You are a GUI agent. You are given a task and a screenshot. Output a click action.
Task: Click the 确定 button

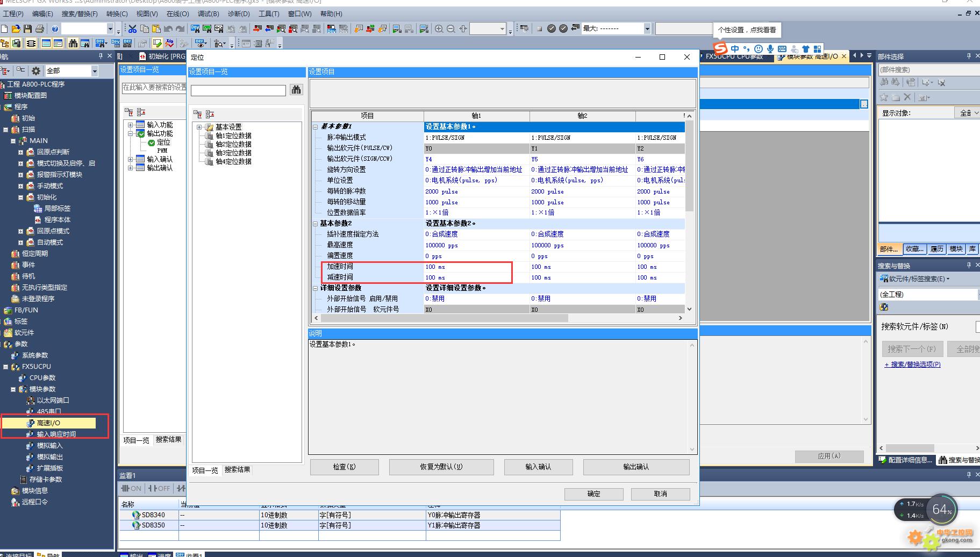594,494
